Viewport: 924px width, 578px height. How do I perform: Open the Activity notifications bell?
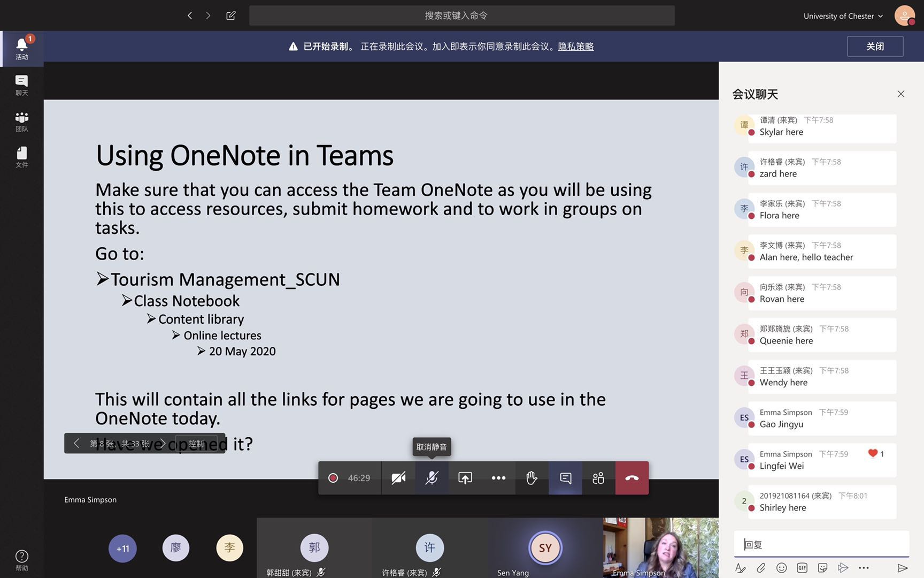pyautogui.click(x=22, y=48)
